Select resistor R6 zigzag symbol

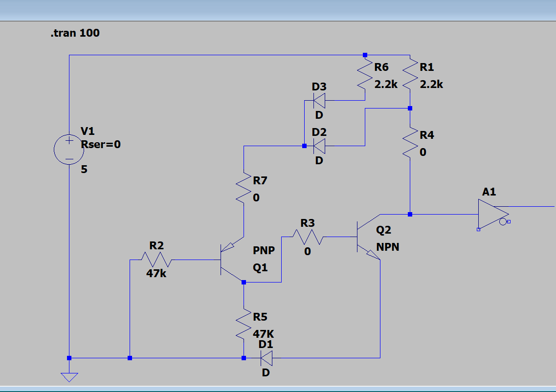pos(365,74)
